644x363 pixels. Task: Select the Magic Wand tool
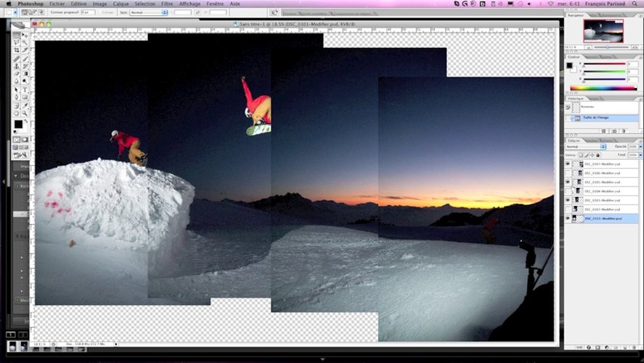(x=25, y=42)
